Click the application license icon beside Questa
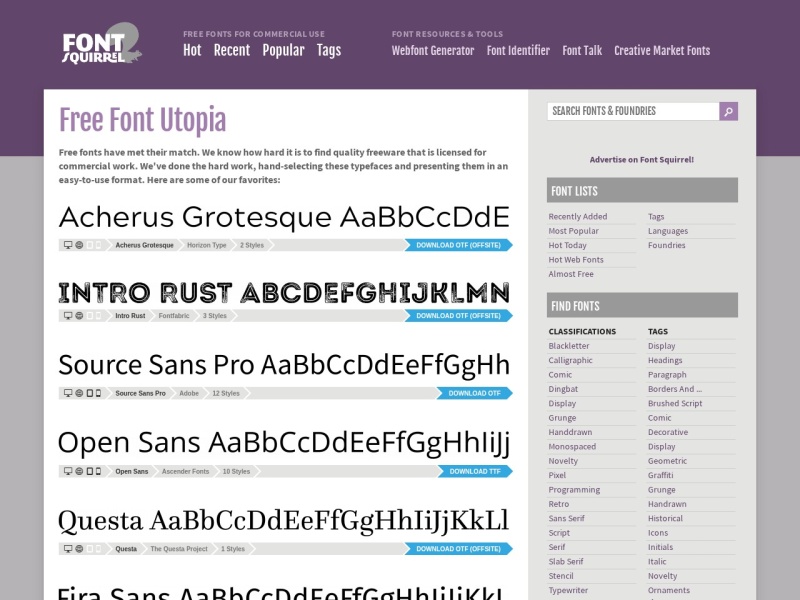Screen dimensions: 800x600 (x=98, y=547)
